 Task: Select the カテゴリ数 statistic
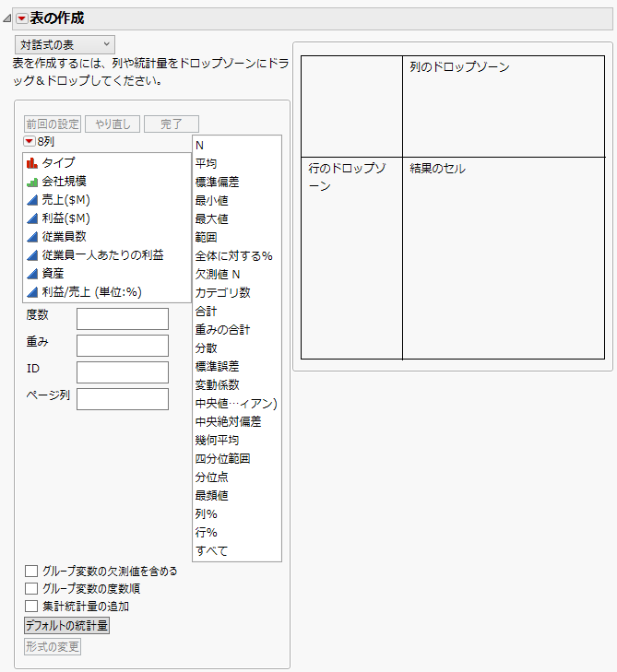[x=222, y=293]
